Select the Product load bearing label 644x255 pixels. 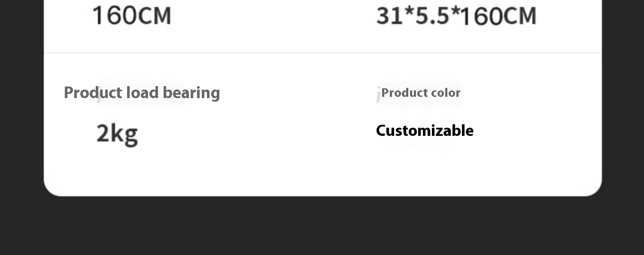(x=142, y=93)
